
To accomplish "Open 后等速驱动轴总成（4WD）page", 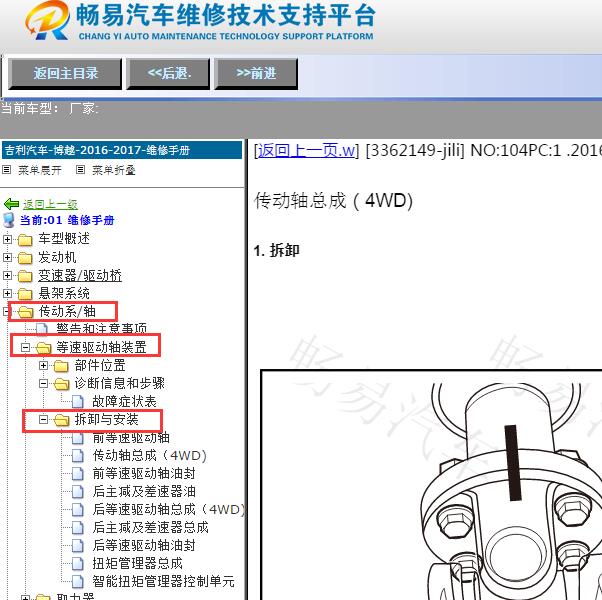I will (169, 509).
